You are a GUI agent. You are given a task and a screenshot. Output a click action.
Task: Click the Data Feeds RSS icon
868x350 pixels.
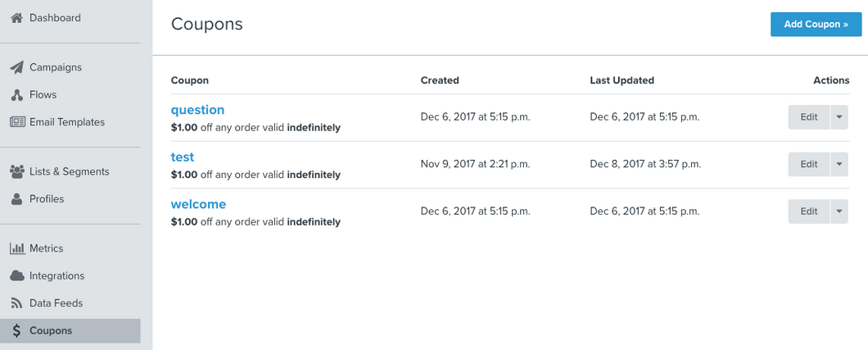click(x=16, y=303)
